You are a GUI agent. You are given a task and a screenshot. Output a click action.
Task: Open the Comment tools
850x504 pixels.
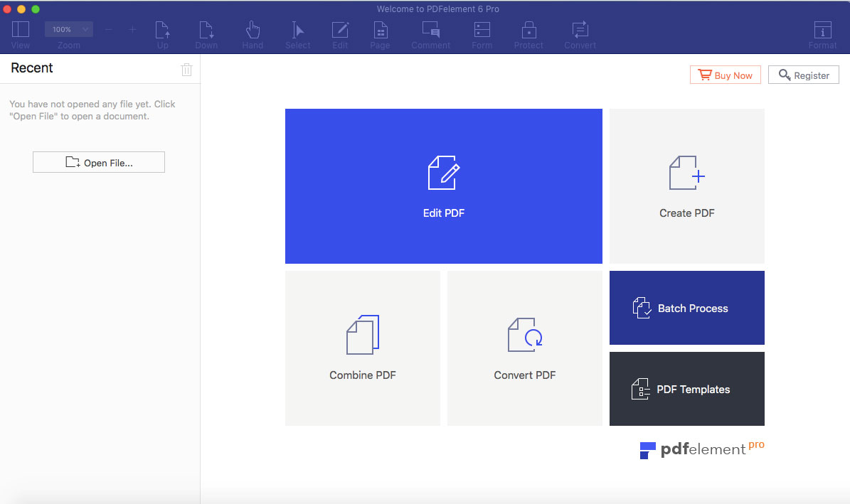430,32
